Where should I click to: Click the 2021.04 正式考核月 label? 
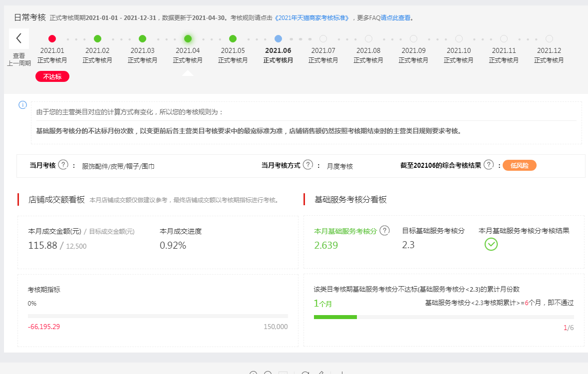click(x=188, y=55)
